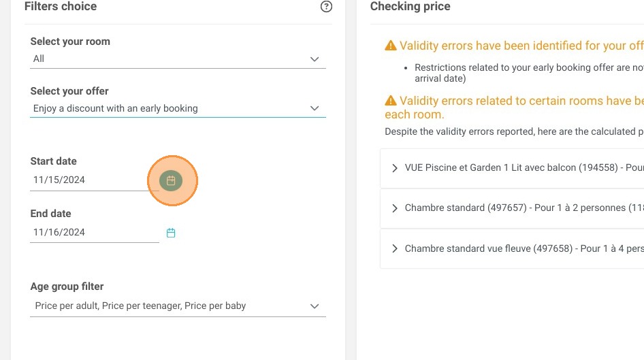Image resolution: width=644 pixels, height=360 pixels.
Task: Open the Start date calendar picker
Action: tap(171, 180)
